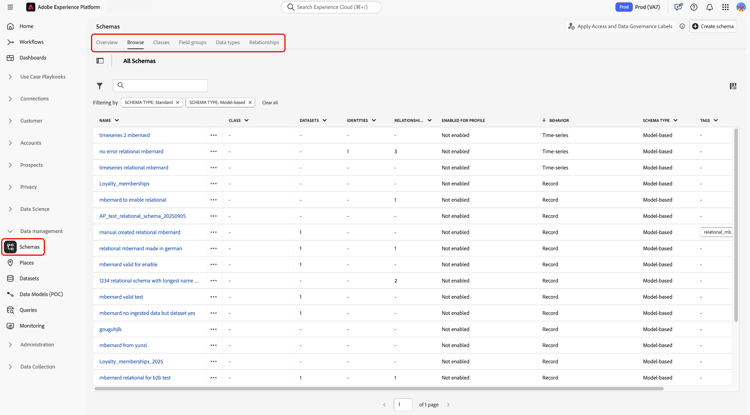Click the Prod sandbox selector
Screen dimensions: 750x415
tap(638, 7)
